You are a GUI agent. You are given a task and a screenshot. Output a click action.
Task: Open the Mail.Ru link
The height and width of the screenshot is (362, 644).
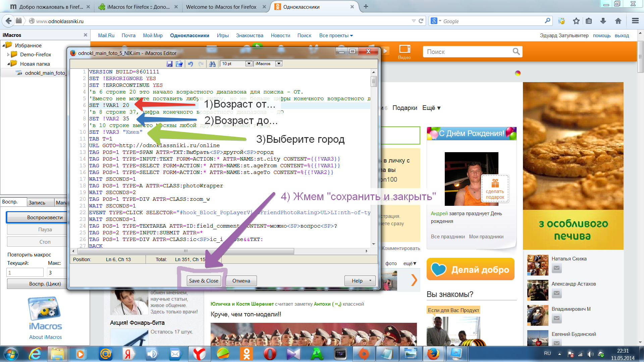(x=106, y=36)
